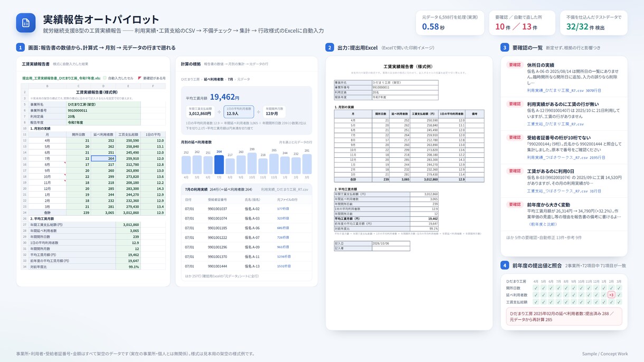Open source row link 961行目
This screenshot has height=362, width=644.
283,247
